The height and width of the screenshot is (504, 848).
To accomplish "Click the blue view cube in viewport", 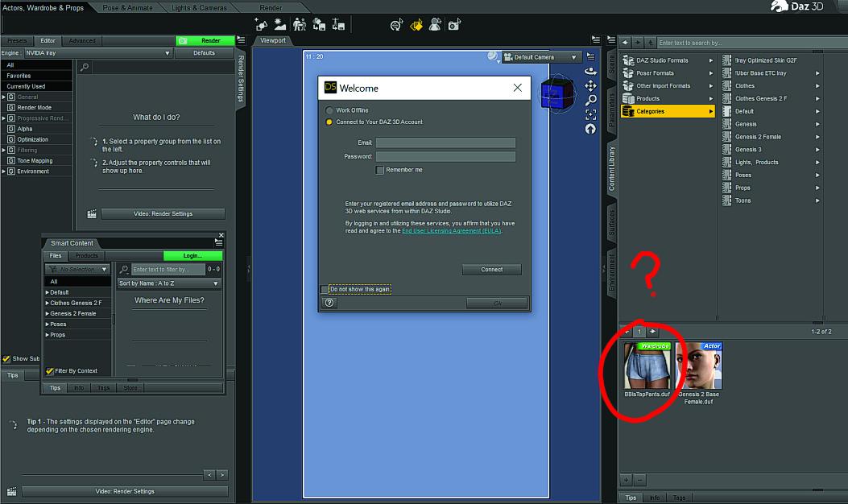I will [557, 93].
